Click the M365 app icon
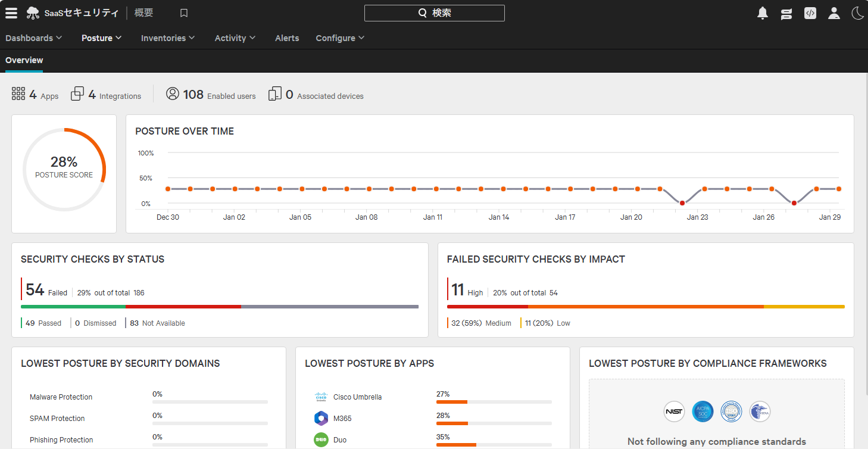The width and height of the screenshot is (868, 449). point(321,418)
